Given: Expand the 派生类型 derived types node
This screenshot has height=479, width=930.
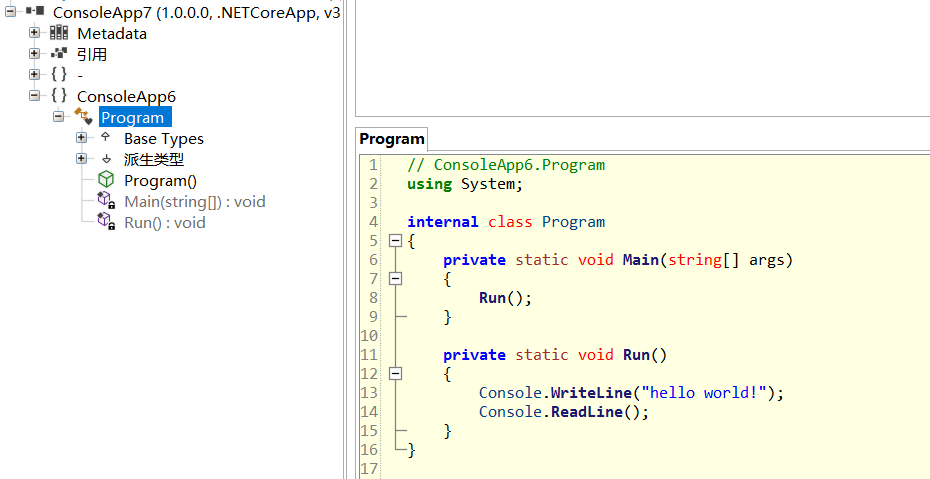Looking at the screenshot, I should click(x=81, y=159).
